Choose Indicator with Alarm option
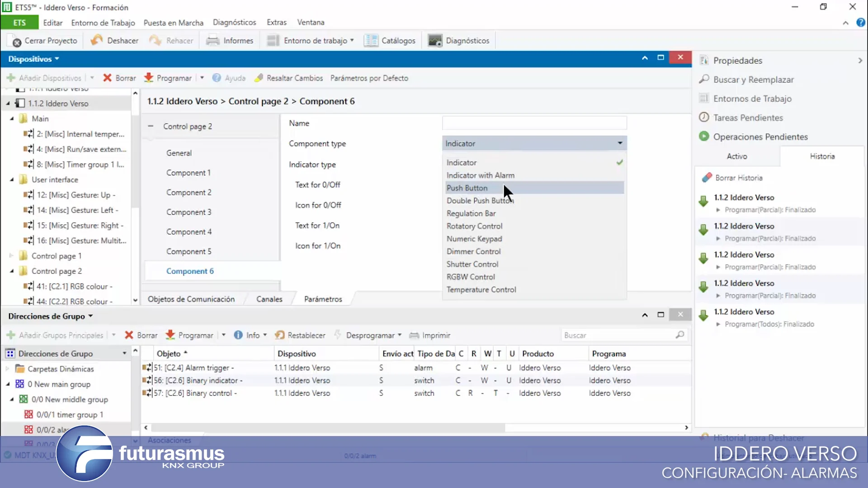The image size is (868, 488). [480, 175]
